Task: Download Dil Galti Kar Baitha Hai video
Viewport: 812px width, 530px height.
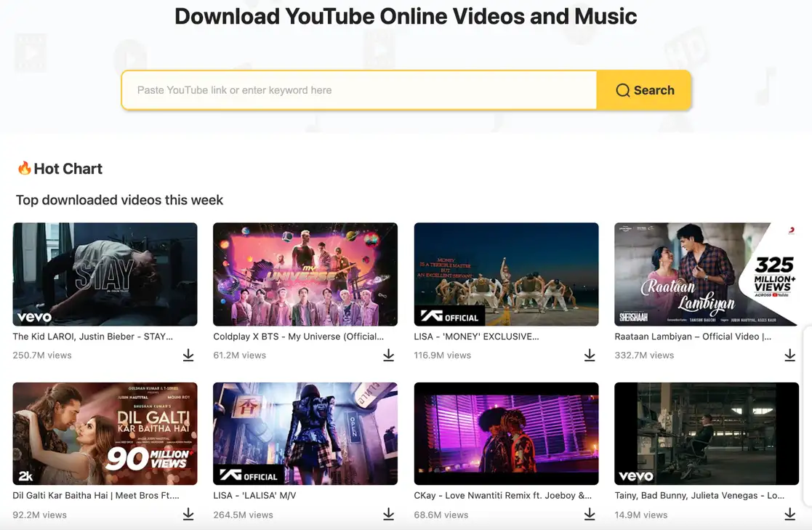Action: (x=188, y=515)
